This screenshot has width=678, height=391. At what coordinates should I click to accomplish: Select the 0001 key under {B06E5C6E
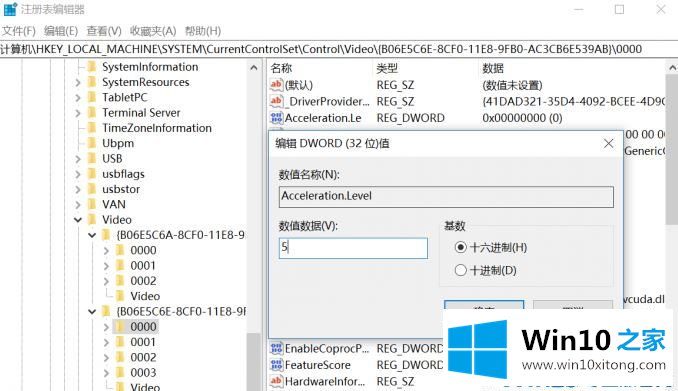click(x=143, y=342)
